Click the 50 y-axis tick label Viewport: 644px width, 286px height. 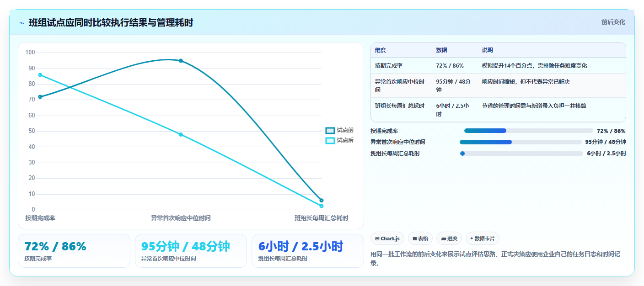pyautogui.click(x=32, y=131)
